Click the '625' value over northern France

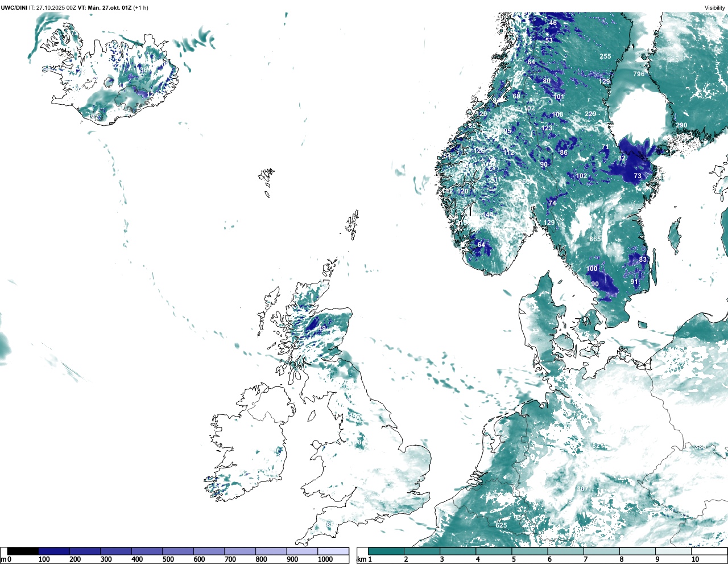click(x=501, y=525)
